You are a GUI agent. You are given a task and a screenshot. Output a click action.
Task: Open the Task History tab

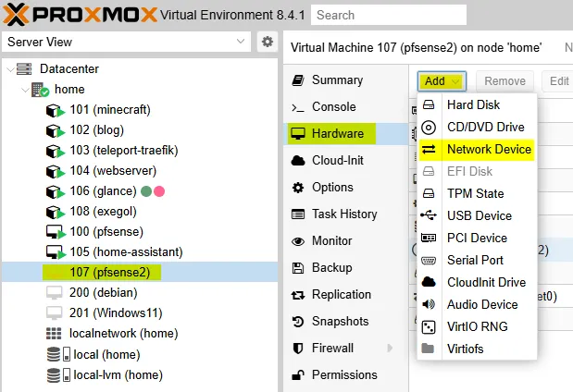click(x=345, y=214)
